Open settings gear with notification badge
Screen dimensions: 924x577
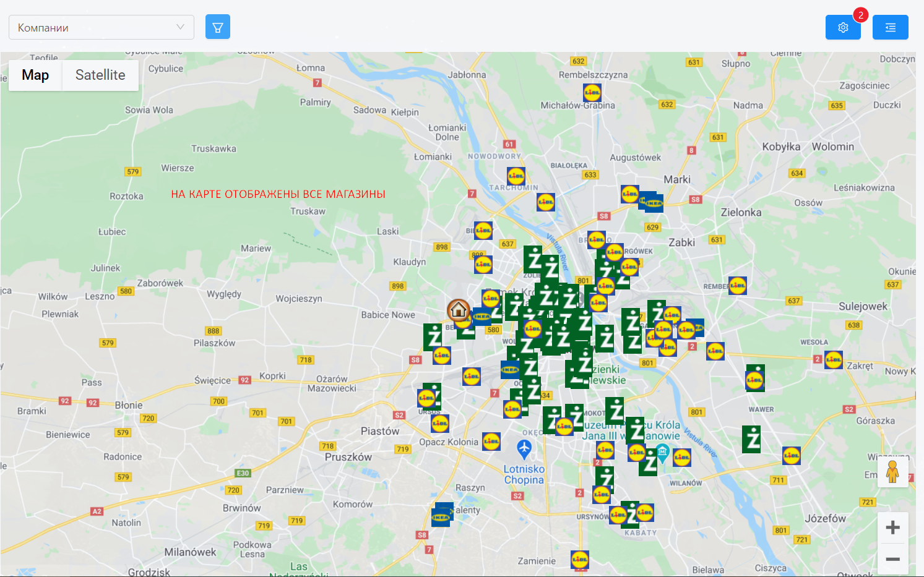(x=843, y=27)
